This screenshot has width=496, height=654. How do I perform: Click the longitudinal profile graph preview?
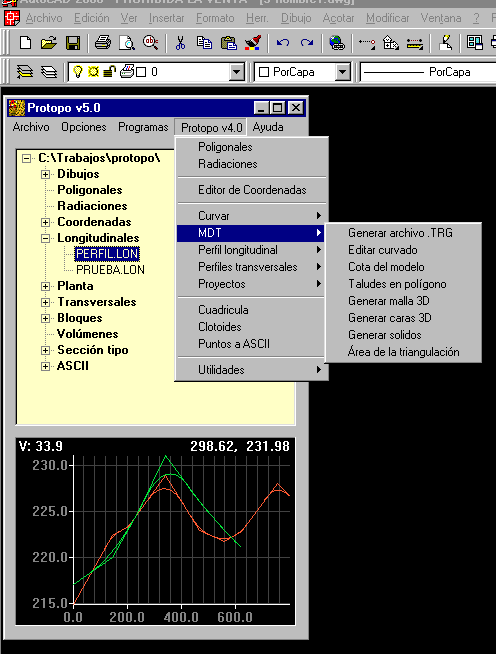(156, 531)
